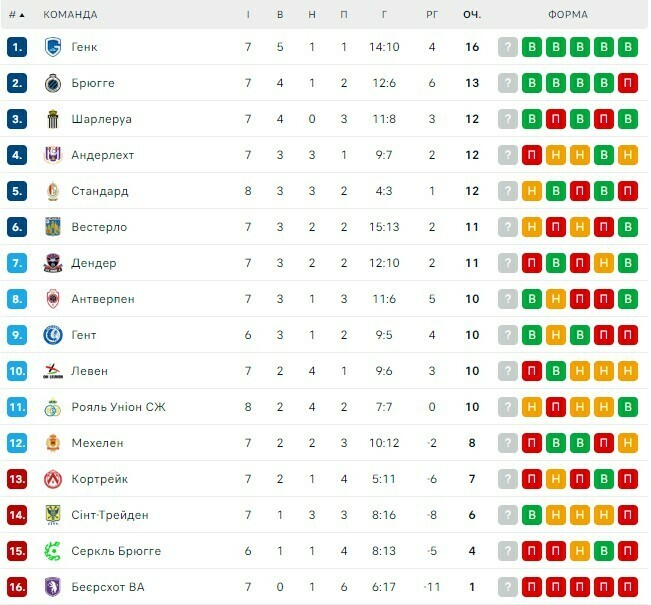Click the Gent club logo
The height and width of the screenshot is (605, 651).
[53, 335]
